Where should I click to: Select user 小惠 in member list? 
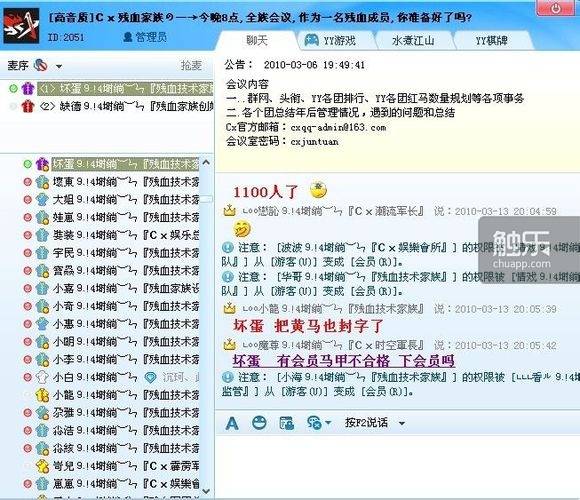(x=126, y=324)
